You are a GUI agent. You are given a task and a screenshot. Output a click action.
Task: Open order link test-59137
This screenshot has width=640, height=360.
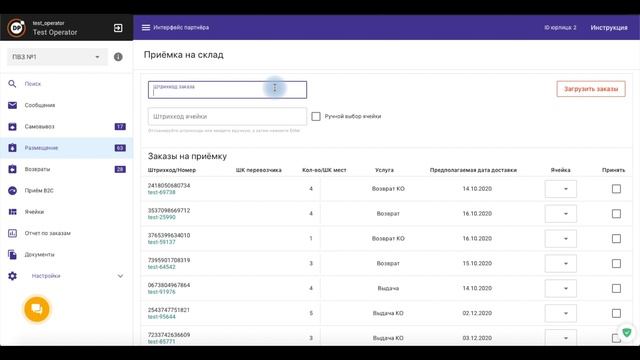[x=162, y=242]
